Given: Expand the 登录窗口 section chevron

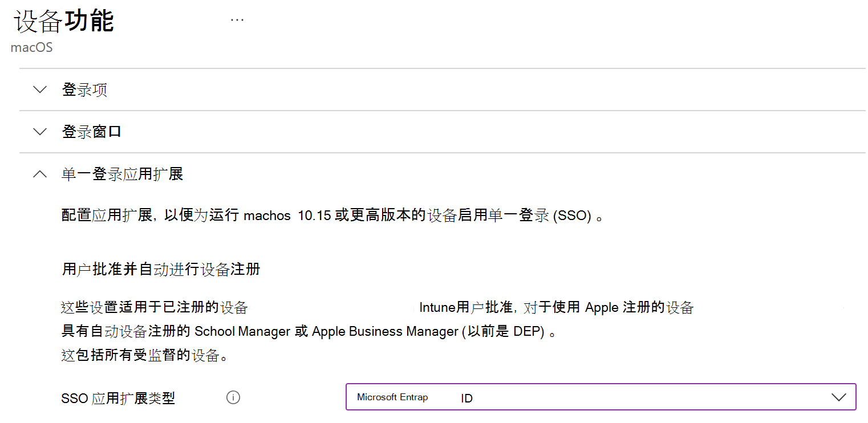Looking at the screenshot, I should (x=40, y=132).
